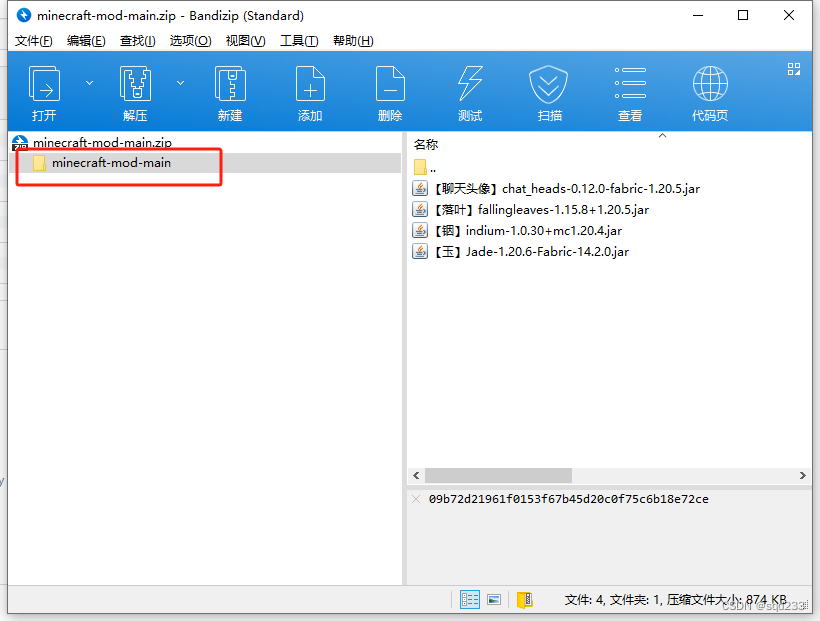
Task: Minimize the Bandizip window
Action: pyautogui.click(x=698, y=15)
